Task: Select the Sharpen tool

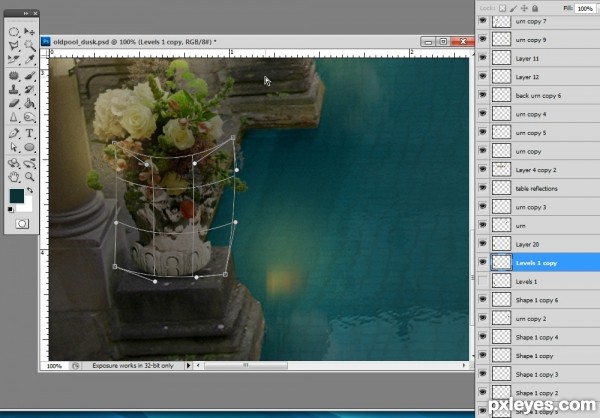Action: pyautogui.click(x=14, y=117)
